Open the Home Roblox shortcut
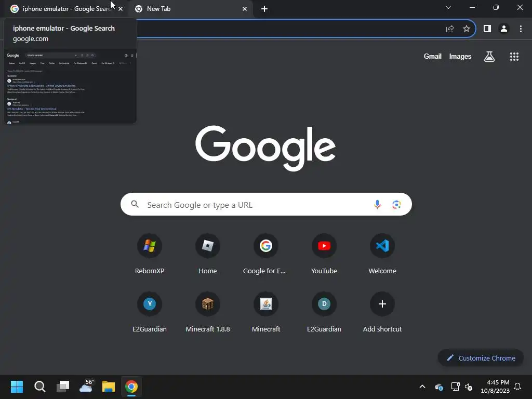The height and width of the screenshot is (399, 532). click(208, 254)
